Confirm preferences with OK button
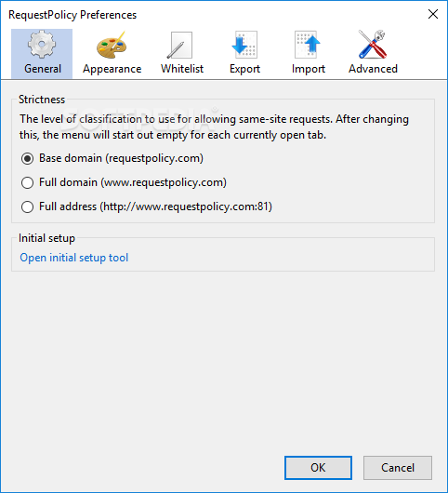 coord(318,468)
